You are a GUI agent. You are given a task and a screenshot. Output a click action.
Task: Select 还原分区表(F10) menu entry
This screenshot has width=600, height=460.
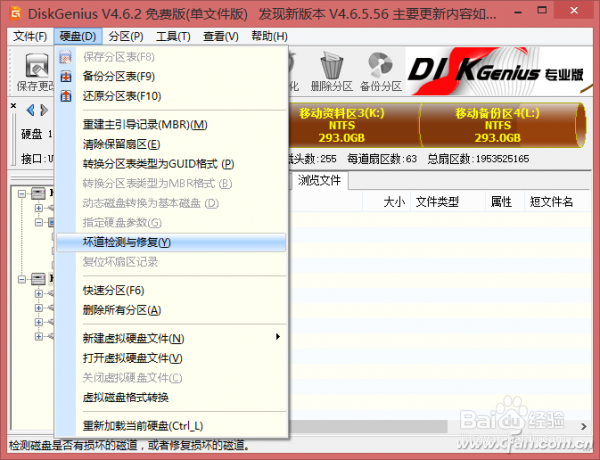171,96
